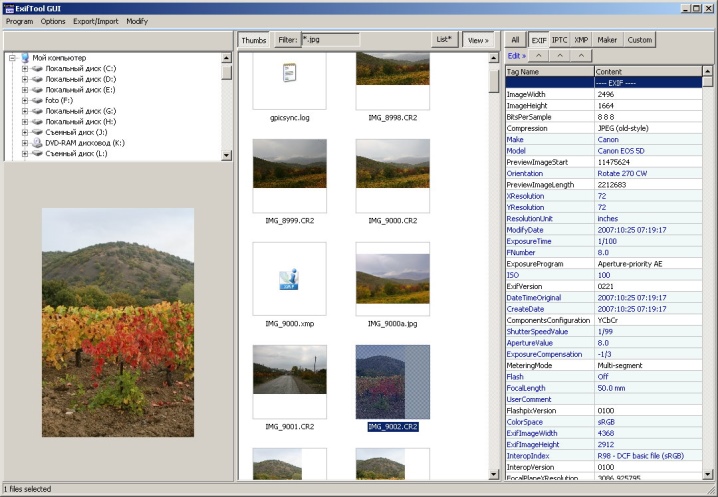Click the Edit » link
The height and width of the screenshot is (497, 718).
(x=517, y=55)
